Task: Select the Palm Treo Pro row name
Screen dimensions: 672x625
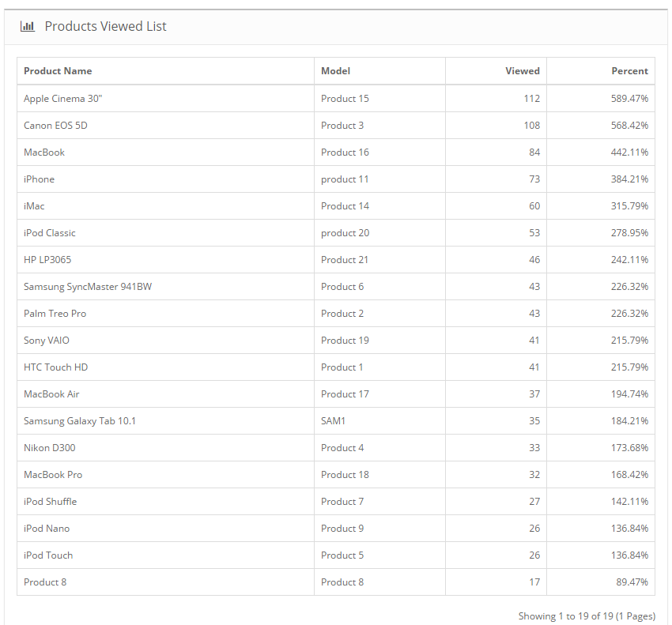Action: tap(55, 314)
